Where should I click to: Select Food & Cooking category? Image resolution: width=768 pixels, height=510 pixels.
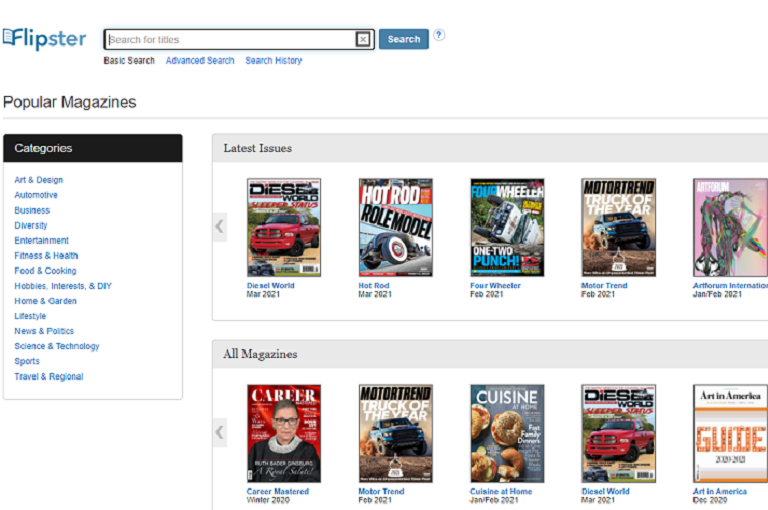pyautogui.click(x=45, y=271)
